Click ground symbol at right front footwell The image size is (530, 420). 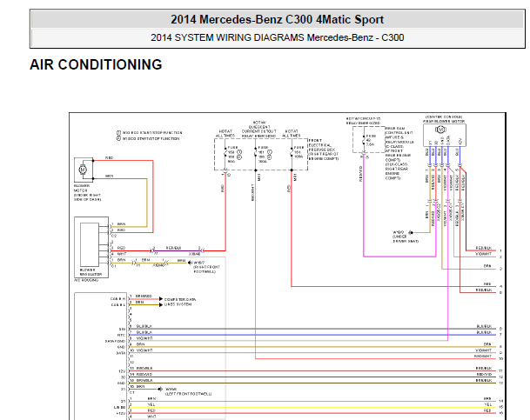[x=190, y=263]
